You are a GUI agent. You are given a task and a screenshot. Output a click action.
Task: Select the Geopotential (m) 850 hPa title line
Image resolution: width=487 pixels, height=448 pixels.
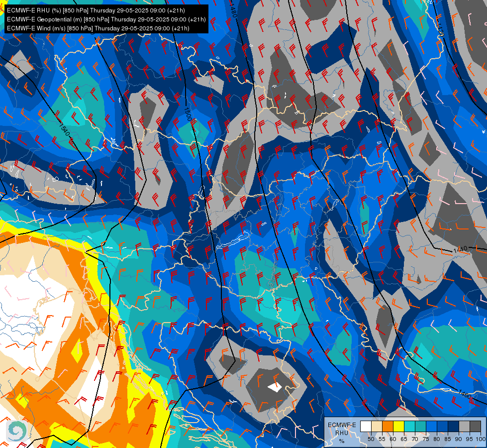[x=106, y=19]
